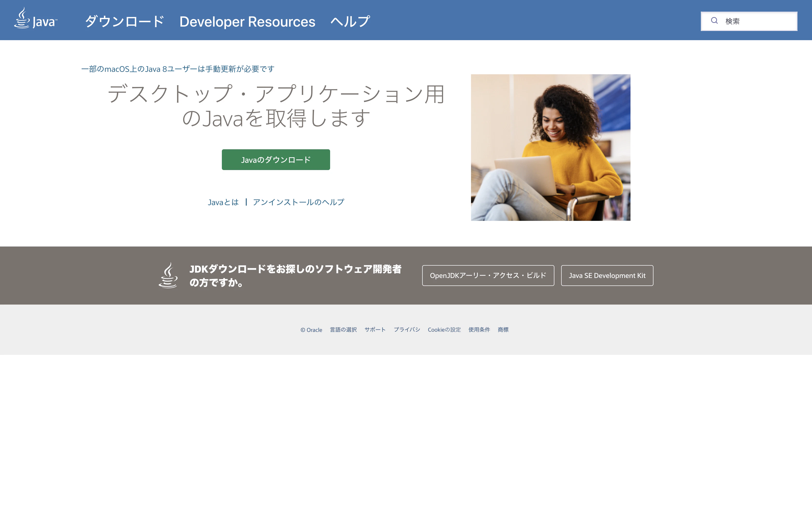Open the プライバシ footer link
This screenshot has height=508, width=812.
(407, 329)
